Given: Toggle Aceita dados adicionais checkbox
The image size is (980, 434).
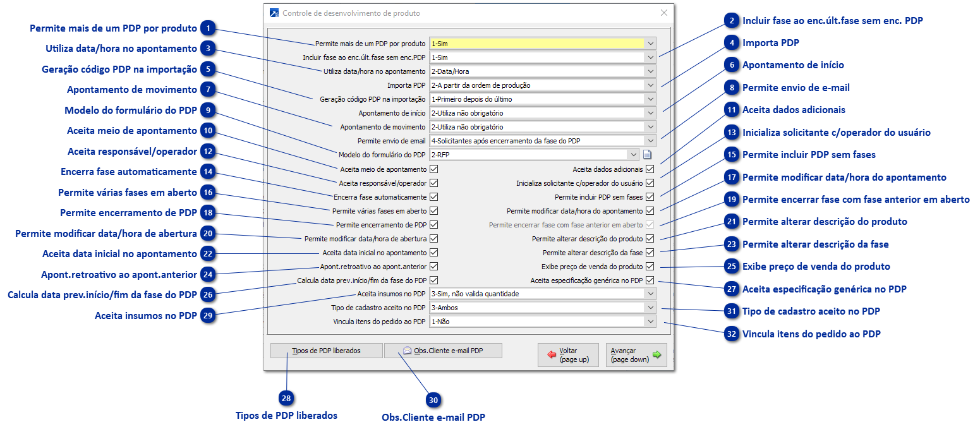Looking at the screenshot, I should pyautogui.click(x=650, y=169).
